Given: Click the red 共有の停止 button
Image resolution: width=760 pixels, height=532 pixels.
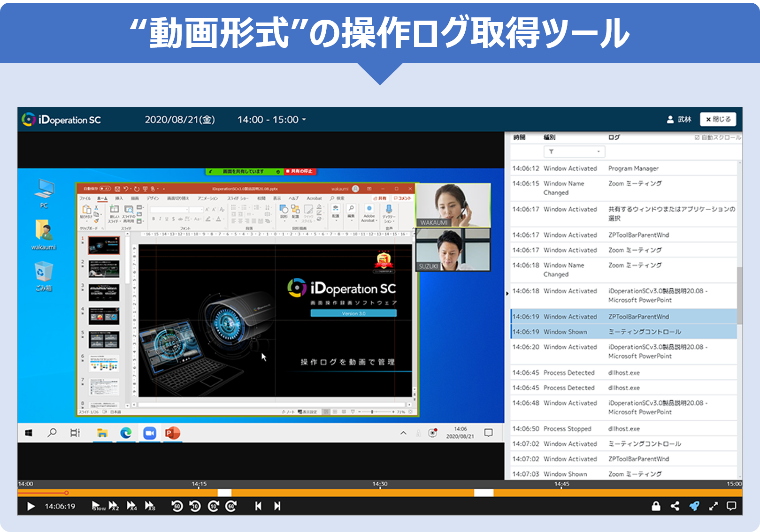Looking at the screenshot, I should (300, 172).
